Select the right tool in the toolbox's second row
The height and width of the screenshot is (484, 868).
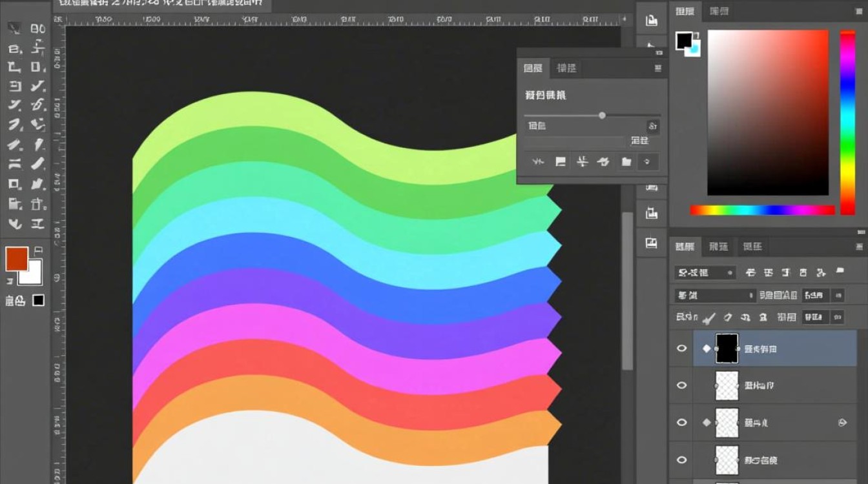point(38,48)
